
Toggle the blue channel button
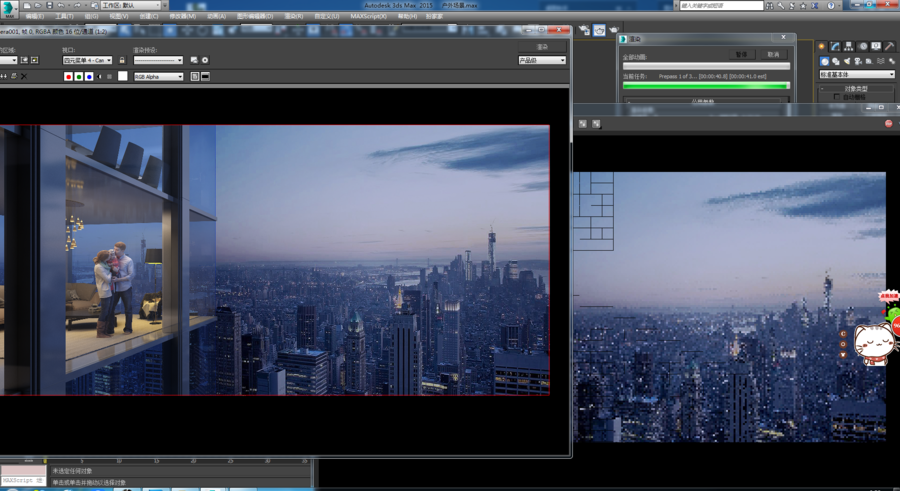89,76
